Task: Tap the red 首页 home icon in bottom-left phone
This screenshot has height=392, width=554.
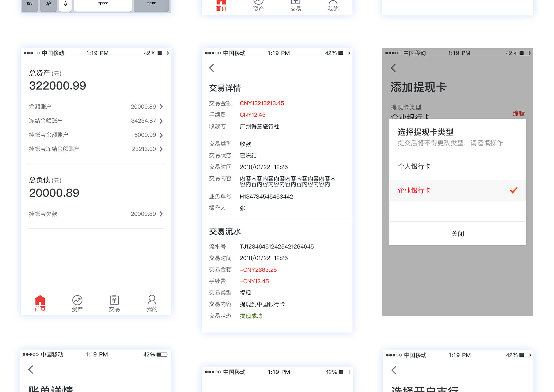Action: click(x=40, y=300)
